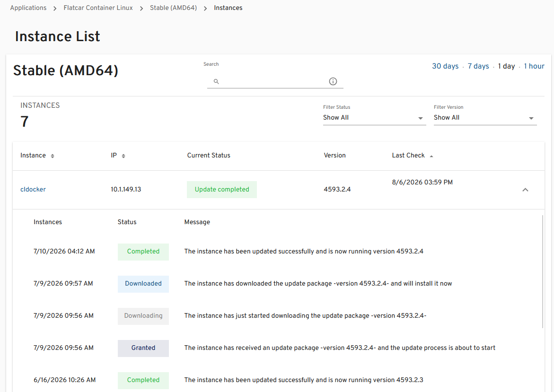Open Flatcar Container Linux breadcrumb
Image resolution: width=554 pixels, height=392 pixels.
[x=98, y=8]
